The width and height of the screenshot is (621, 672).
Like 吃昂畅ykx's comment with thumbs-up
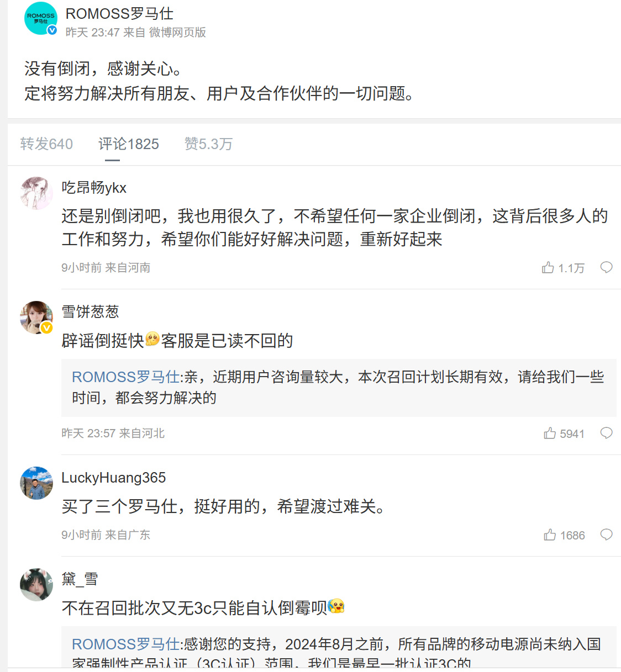coord(548,268)
